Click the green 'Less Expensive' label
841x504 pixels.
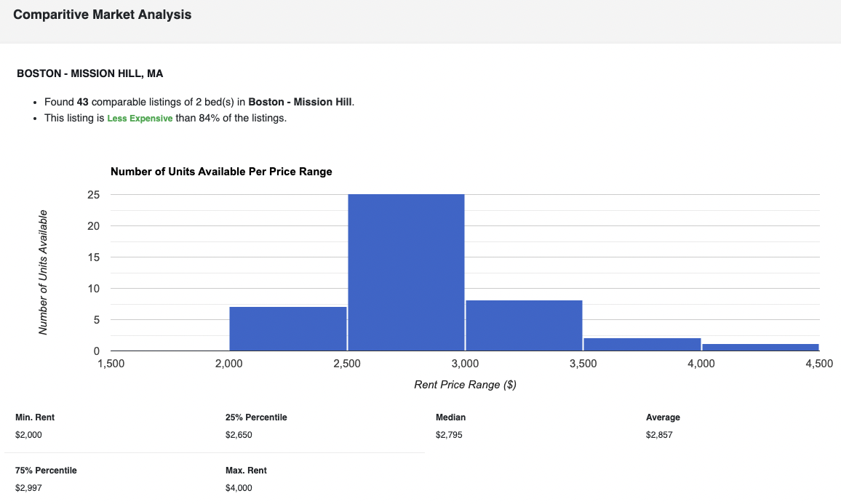(x=140, y=119)
